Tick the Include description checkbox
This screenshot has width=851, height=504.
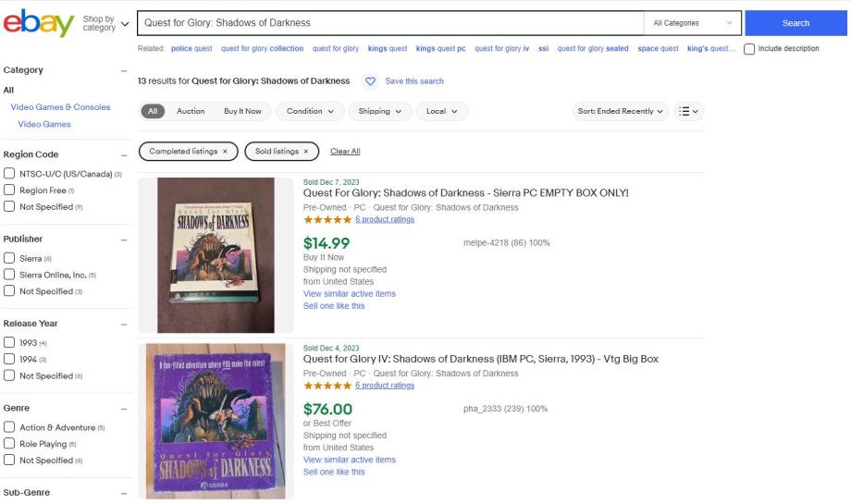tap(747, 49)
